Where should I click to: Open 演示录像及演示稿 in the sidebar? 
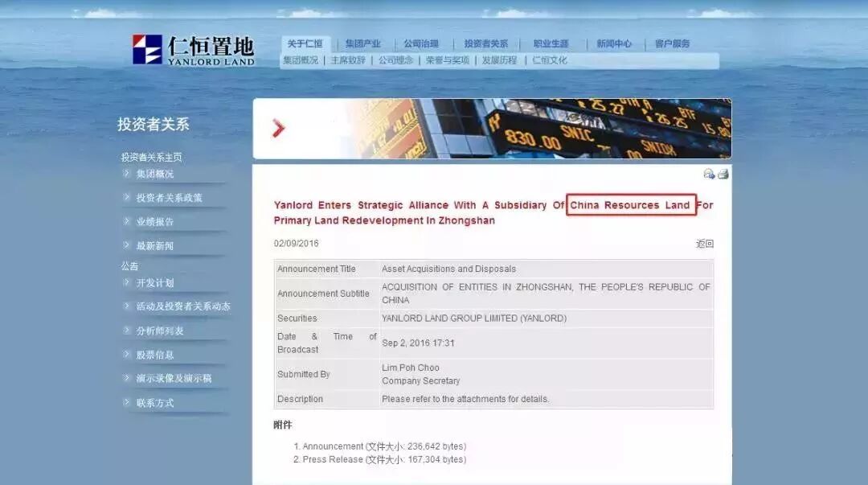(174, 379)
